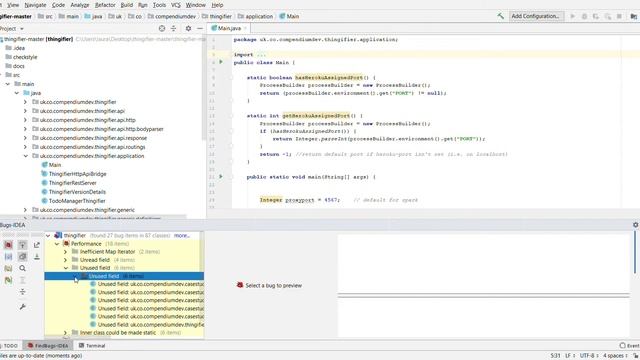Click the import download icon in FindBugs toolbar

click(37, 257)
